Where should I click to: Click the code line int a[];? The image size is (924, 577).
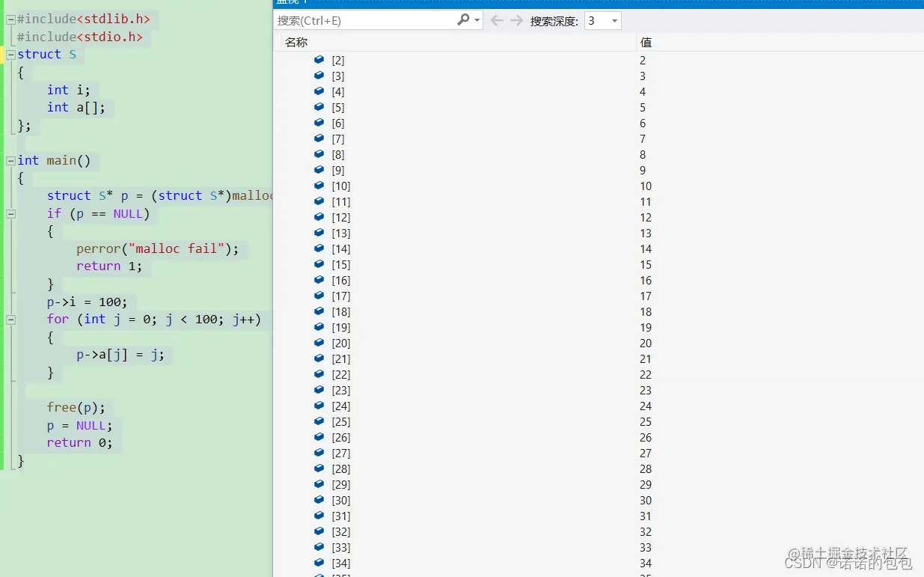pos(76,108)
